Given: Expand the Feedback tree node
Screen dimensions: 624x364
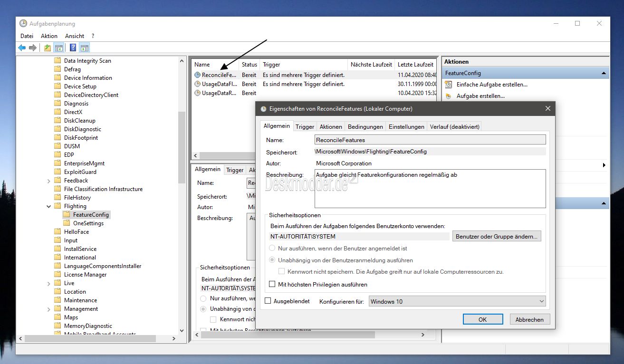Looking at the screenshot, I should click(49, 181).
